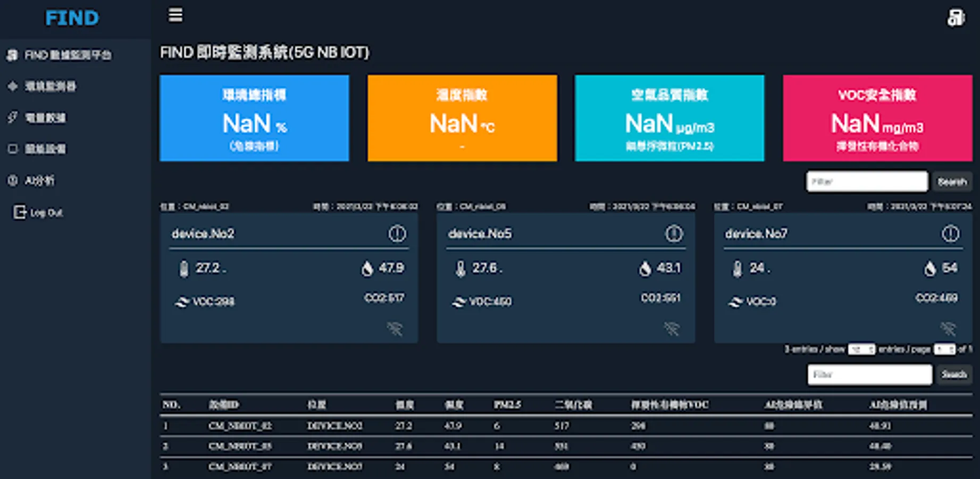Viewport: 980px width, 479px height.
Task: Click the alert icon on device.No2 card
Action: tap(397, 233)
